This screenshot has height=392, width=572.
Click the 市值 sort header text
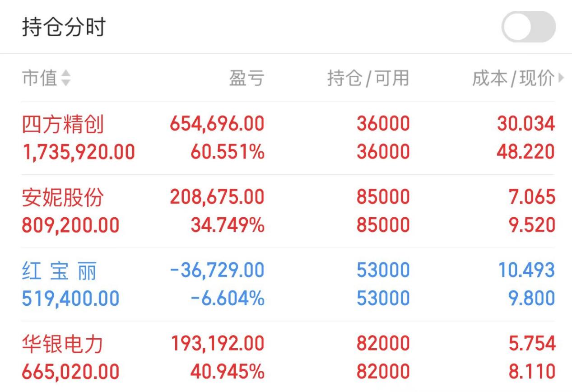pyautogui.click(x=40, y=78)
